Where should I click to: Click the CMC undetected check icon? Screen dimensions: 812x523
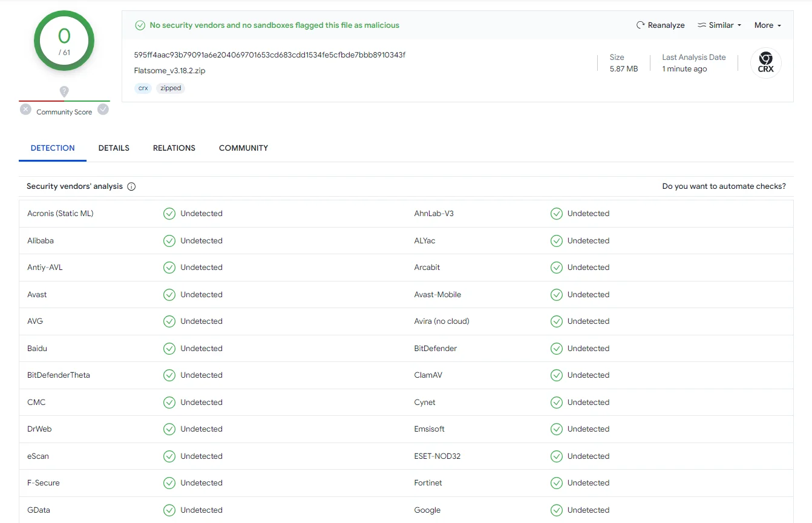point(169,403)
